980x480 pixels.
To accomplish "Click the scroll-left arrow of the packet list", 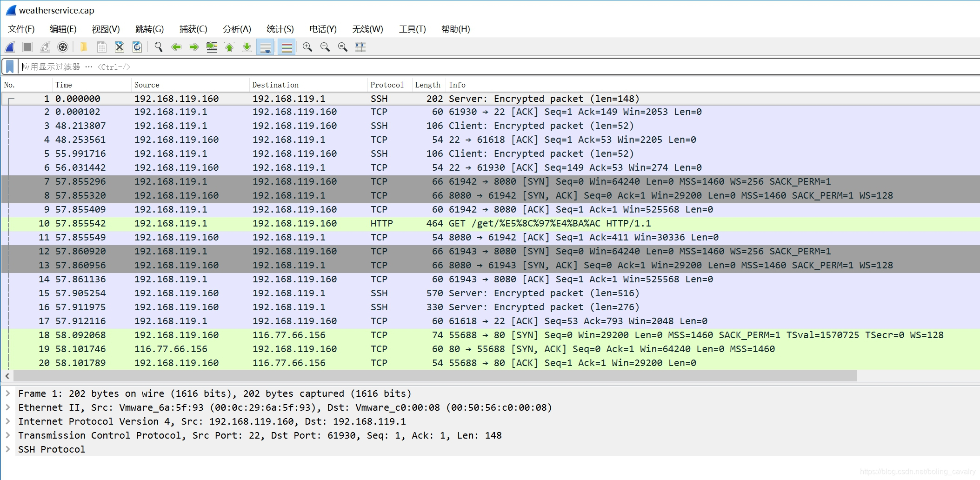I will (x=7, y=376).
